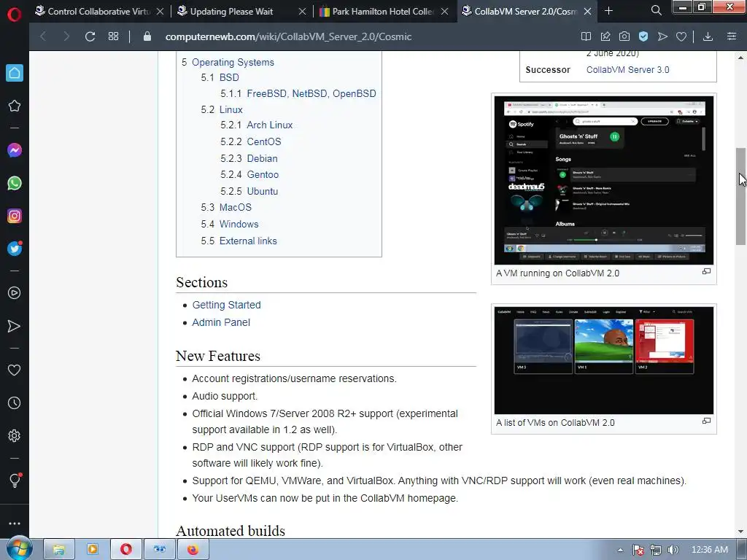Image resolution: width=747 pixels, height=560 pixels.
Task: Go back to previous page
Action: [x=43, y=36]
